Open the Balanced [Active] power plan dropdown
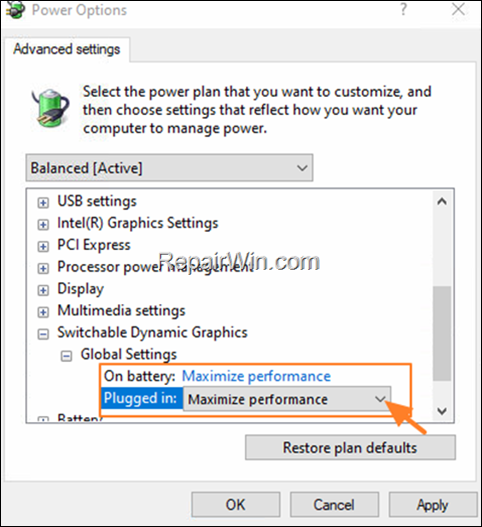482x527 pixels. [x=169, y=168]
